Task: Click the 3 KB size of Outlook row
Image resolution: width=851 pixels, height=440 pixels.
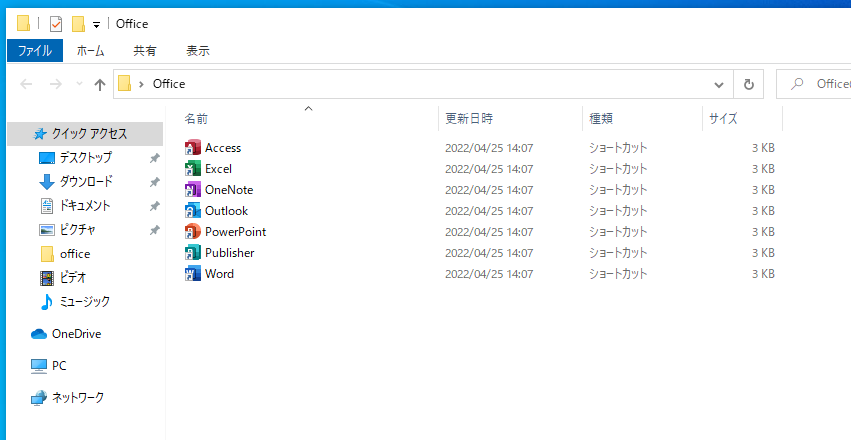Action: pos(763,211)
